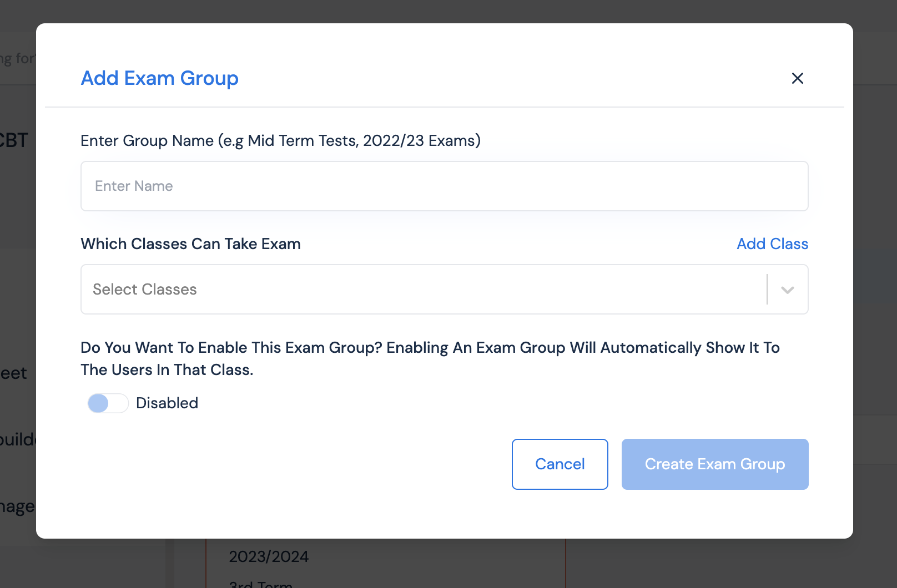Click the Add Exam Group dialog title
Screen dimensions: 897x588
(160, 78)
